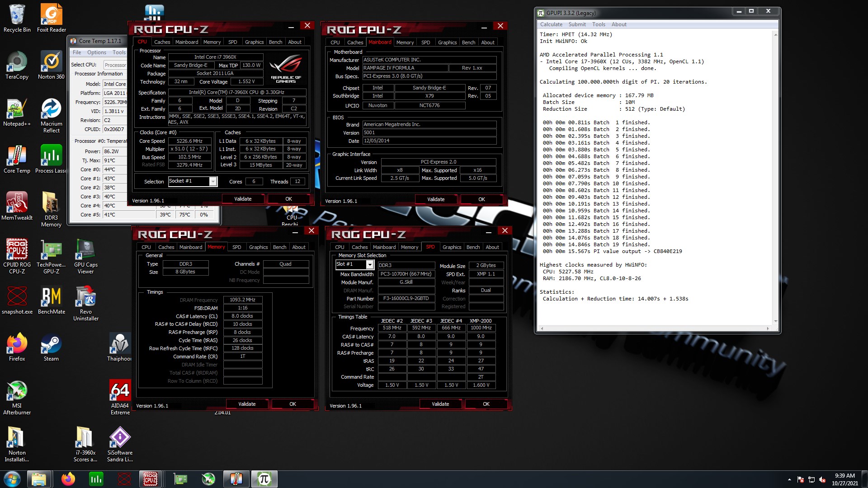
Task: Open File Explorer from taskbar
Action: [39, 479]
